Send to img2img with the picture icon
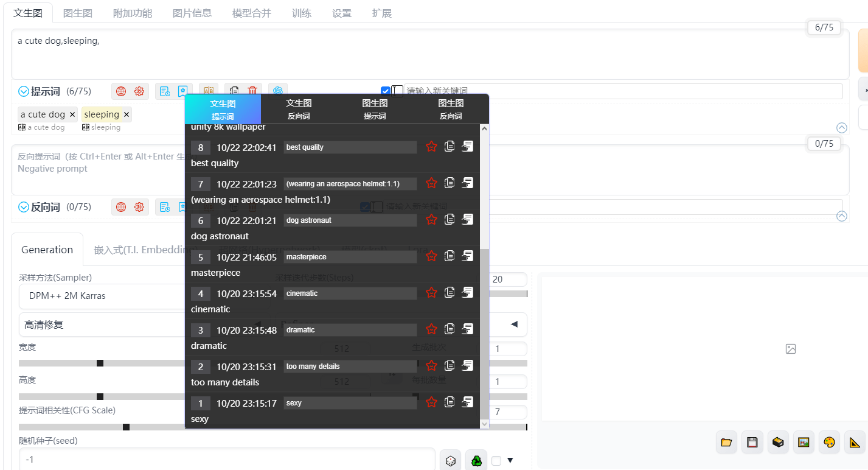The image size is (868, 470). 804,443
